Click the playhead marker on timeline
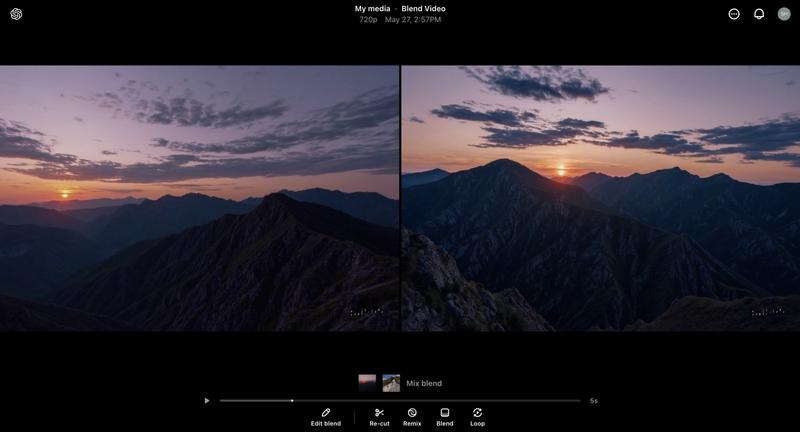 tap(292, 401)
